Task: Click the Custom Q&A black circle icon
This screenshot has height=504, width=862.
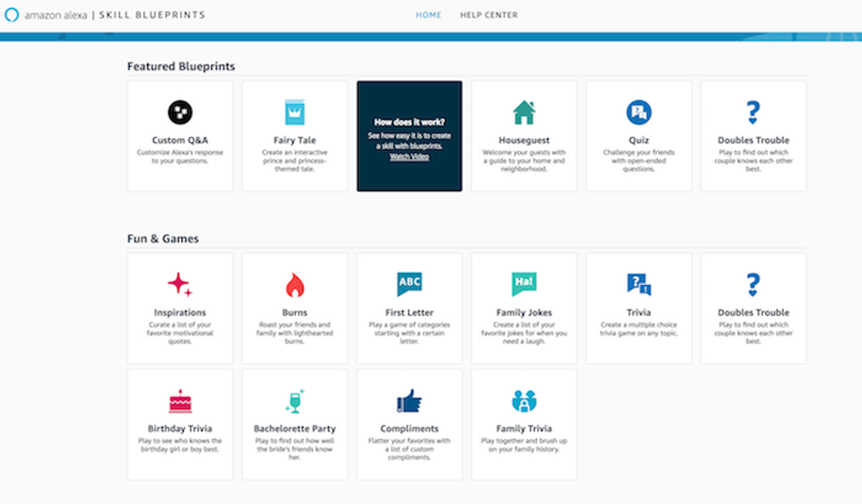Action: point(179,112)
